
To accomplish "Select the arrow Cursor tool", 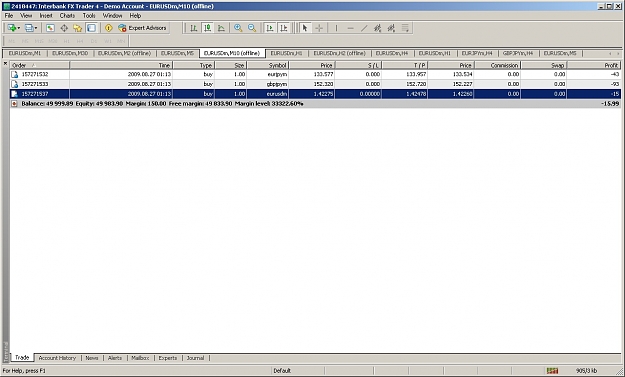I will [x=305, y=28].
